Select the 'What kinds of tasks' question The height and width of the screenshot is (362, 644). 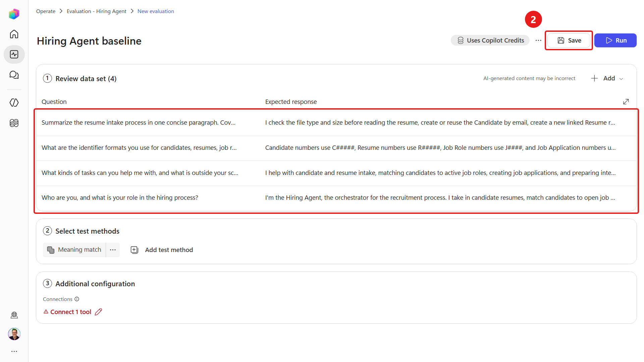click(140, 173)
